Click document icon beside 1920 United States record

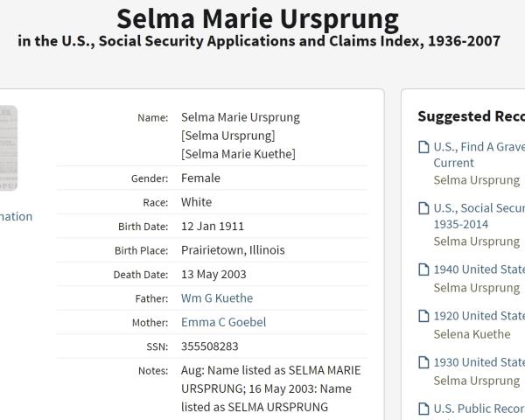pyautogui.click(x=423, y=316)
